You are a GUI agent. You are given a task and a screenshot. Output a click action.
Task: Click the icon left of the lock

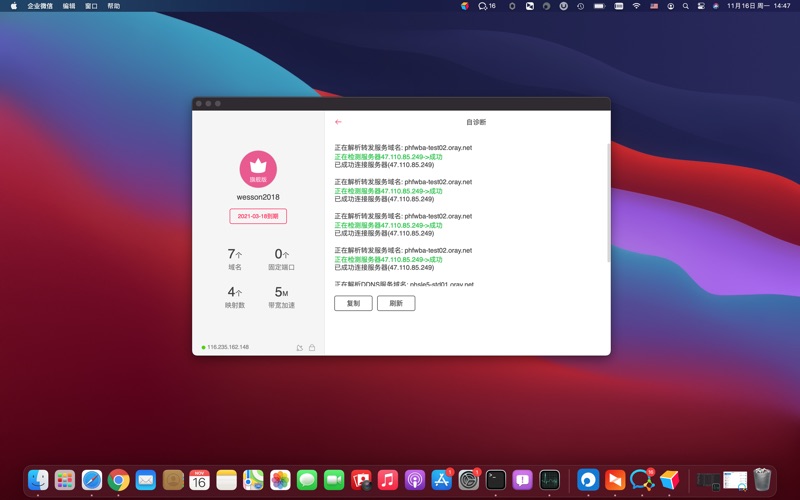pos(300,348)
